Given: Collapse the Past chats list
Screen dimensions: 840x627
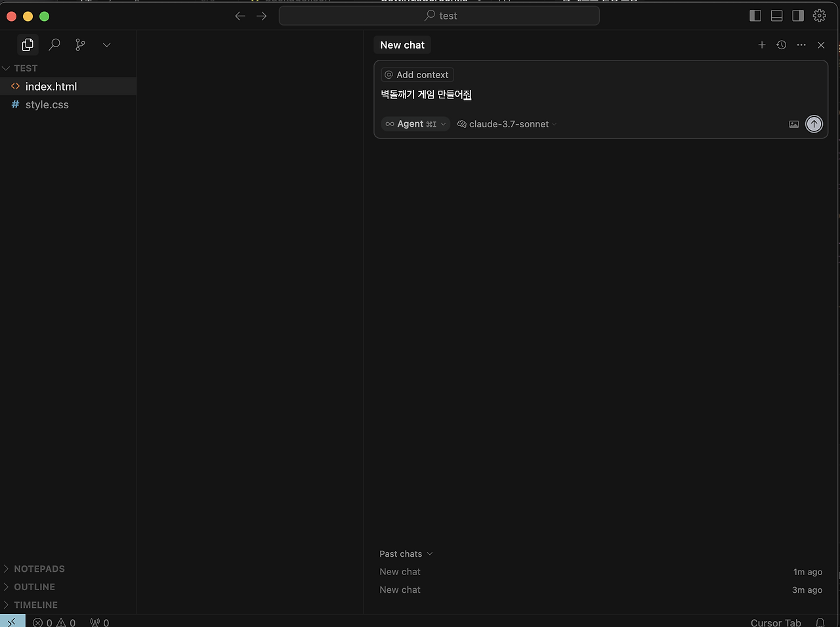Looking at the screenshot, I should 406,554.
